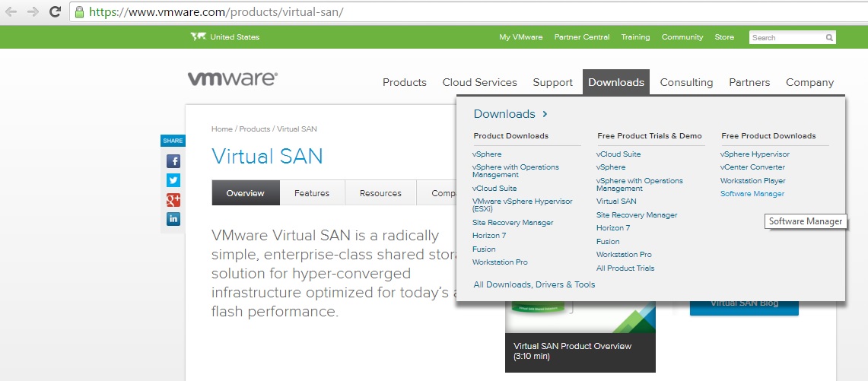Open Partner Central in the top bar
The image size is (868, 381).
582,37
